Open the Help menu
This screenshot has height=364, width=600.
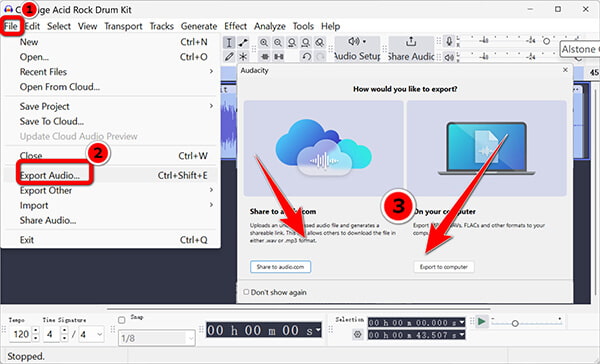pyautogui.click(x=331, y=26)
